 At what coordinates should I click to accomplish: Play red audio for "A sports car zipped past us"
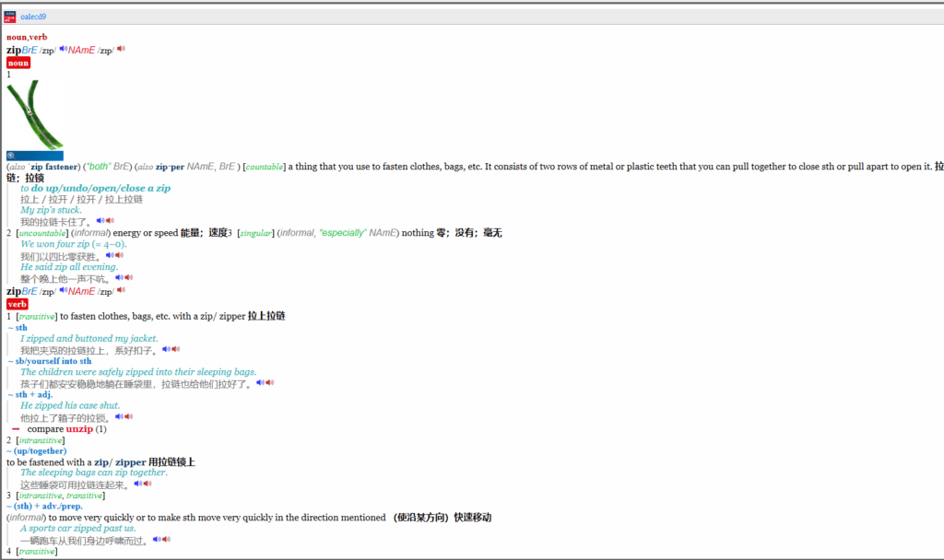pos(166,540)
